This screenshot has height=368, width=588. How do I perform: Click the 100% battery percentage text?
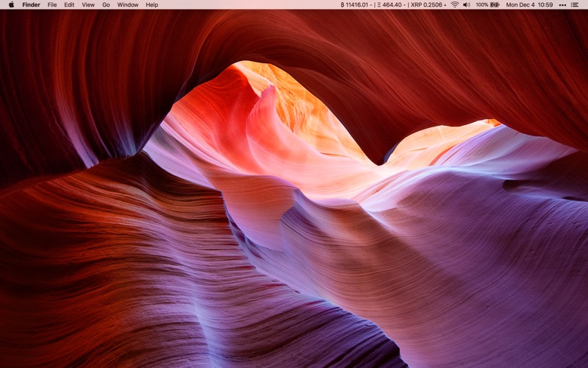click(482, 5)
